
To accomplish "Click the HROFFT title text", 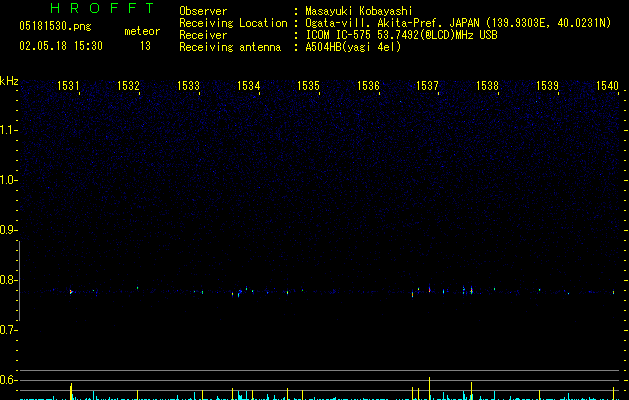I will [103, 8].
